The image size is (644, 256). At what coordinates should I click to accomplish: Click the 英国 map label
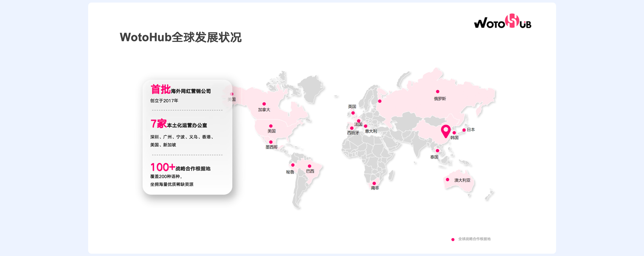click(x=352, y=106)
